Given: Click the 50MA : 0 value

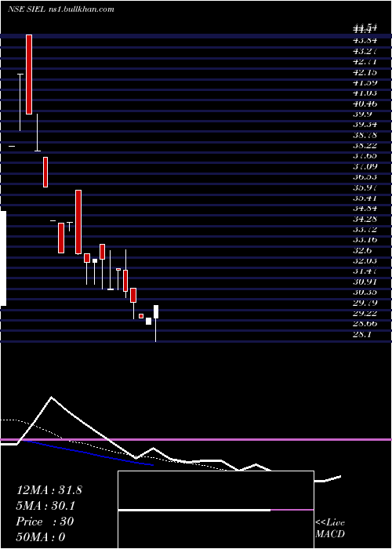Looking at the screenshot, I should click(x=41, y=537).
